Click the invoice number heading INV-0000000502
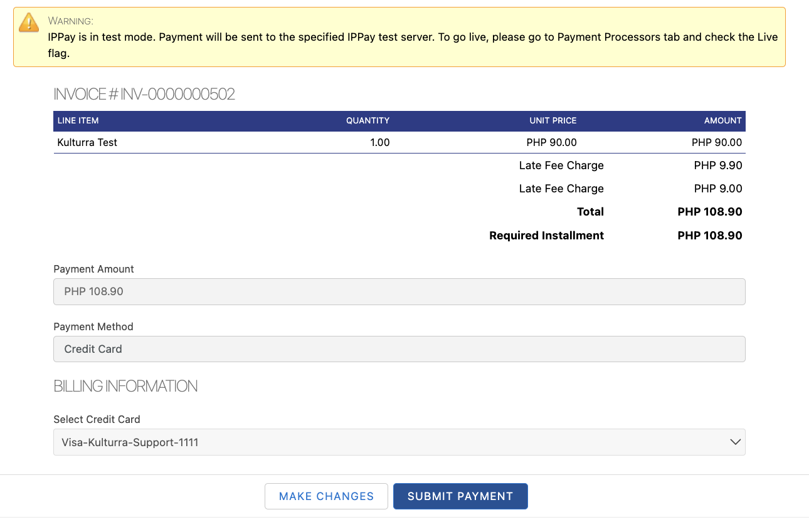This screenshot has height=532, width=809. [x=144, y=95]
